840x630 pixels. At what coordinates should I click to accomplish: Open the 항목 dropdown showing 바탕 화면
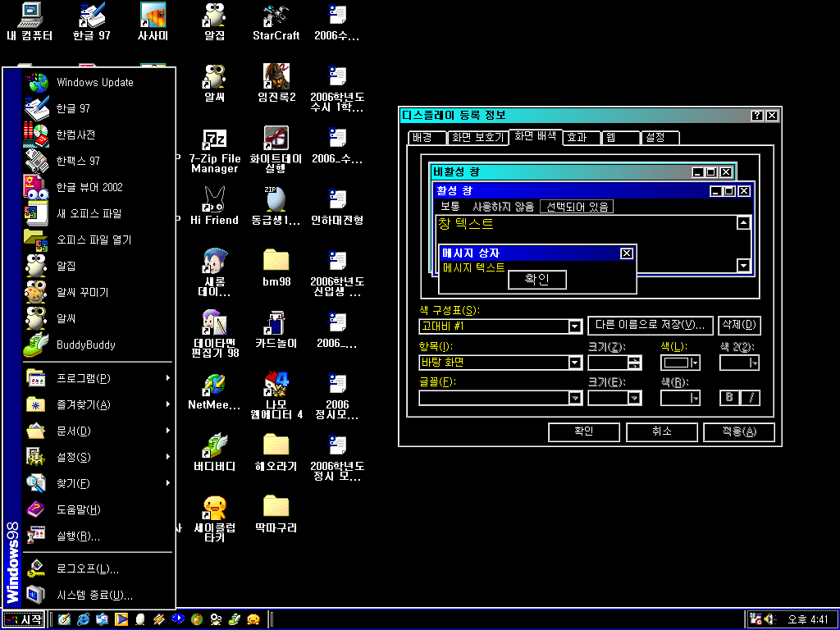[575, 363]
